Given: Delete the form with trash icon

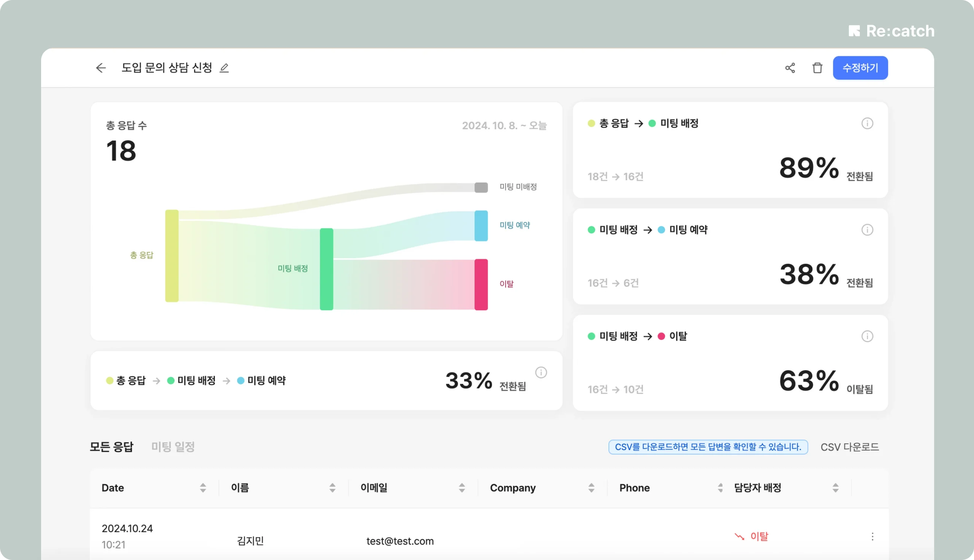Looking at the screenshot, I should [817, 68].
